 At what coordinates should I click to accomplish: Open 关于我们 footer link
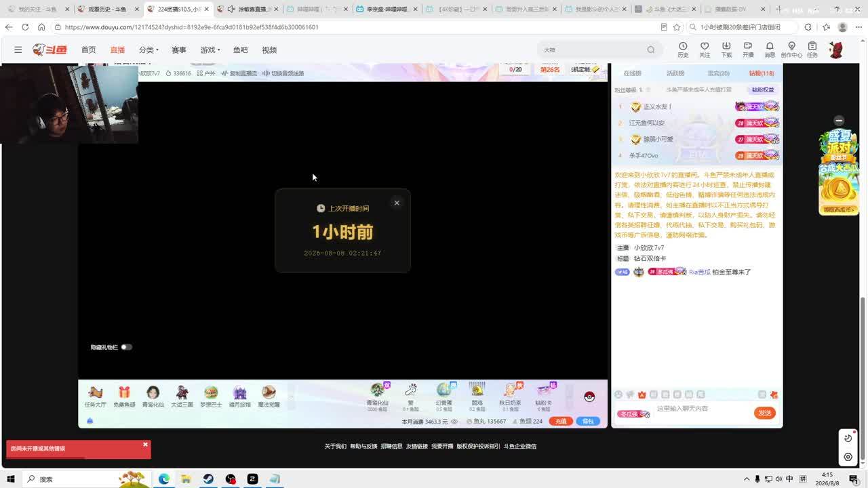point(336,446)
